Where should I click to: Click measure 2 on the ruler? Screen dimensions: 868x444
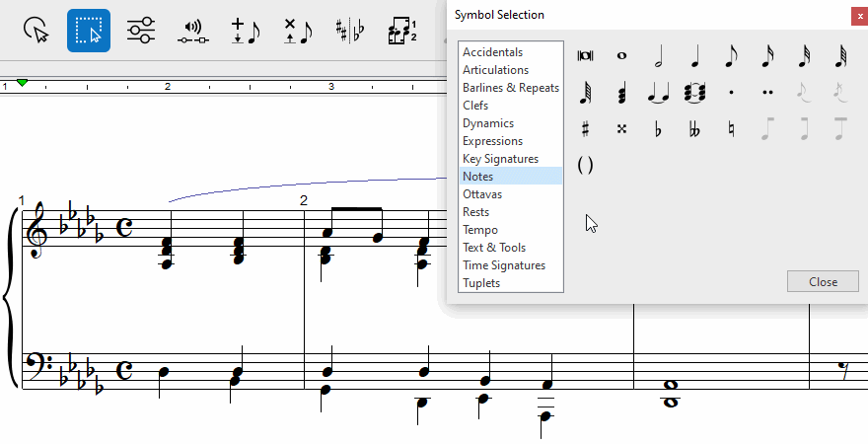coord(167,87)
